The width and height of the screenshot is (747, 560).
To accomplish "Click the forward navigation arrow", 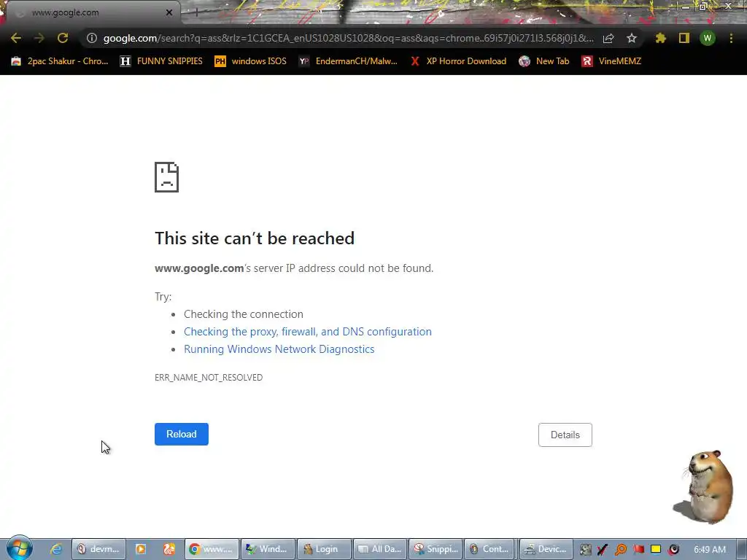I will (39, 38).
